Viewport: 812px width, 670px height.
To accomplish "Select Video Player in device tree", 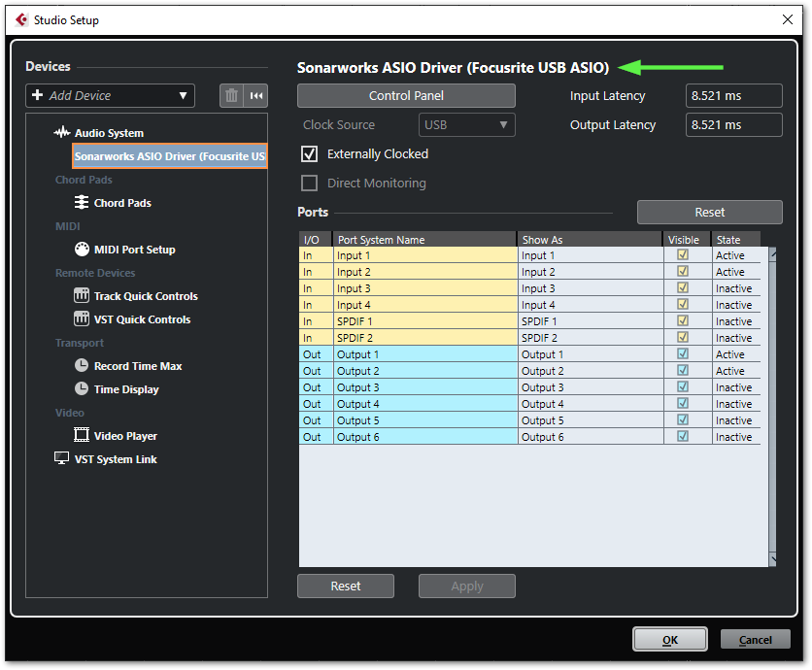I will [125, 436].
